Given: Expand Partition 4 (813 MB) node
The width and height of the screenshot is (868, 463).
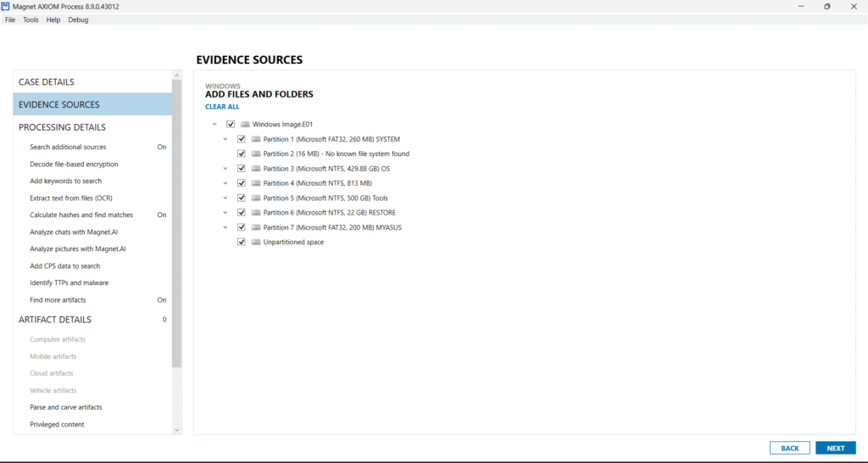Looking at the screenshot, I should pos(225,183).
